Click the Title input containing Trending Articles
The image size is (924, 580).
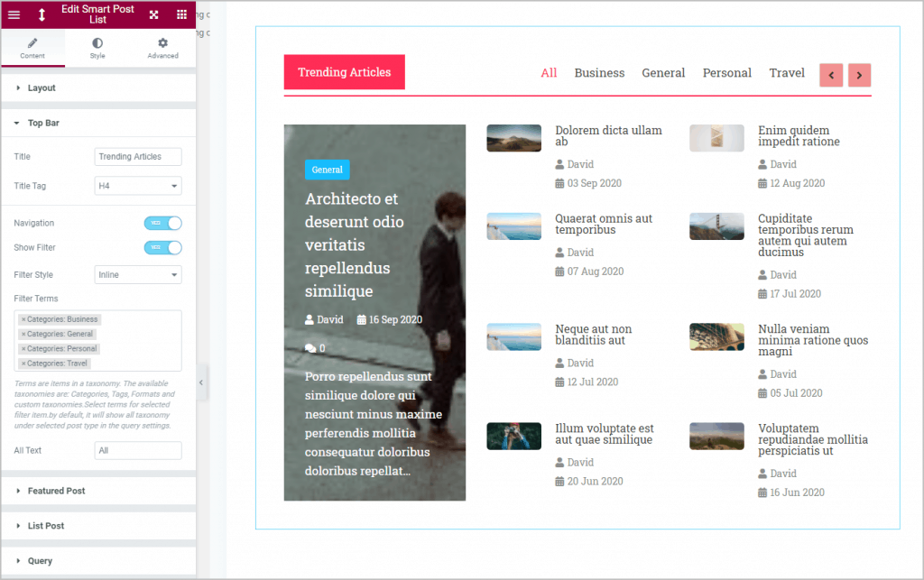[x=137, y=156]
